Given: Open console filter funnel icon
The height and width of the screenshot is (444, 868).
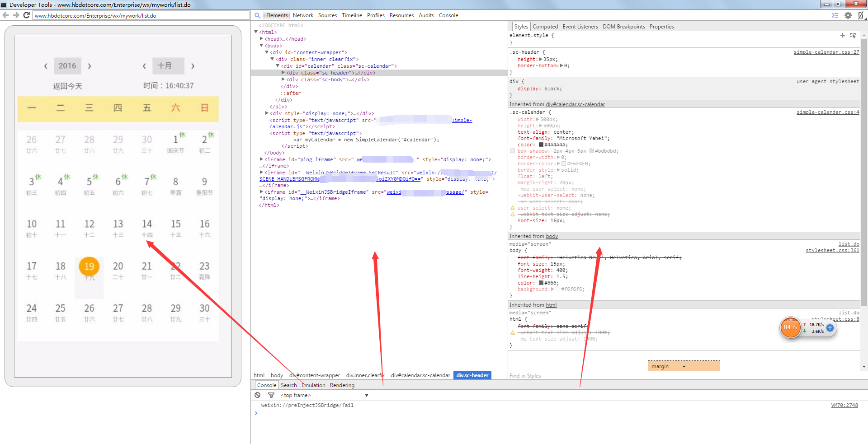Looking at the screenshot, I should 271,395.
